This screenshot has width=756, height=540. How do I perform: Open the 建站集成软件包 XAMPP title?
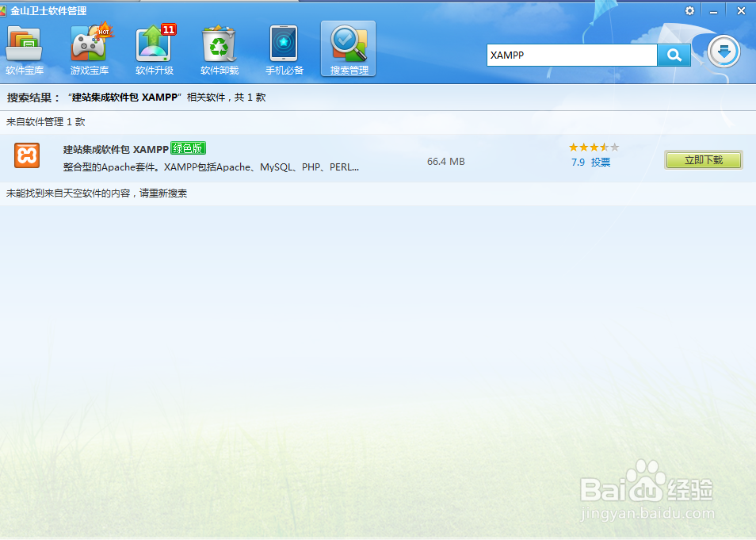pos(116,149)
